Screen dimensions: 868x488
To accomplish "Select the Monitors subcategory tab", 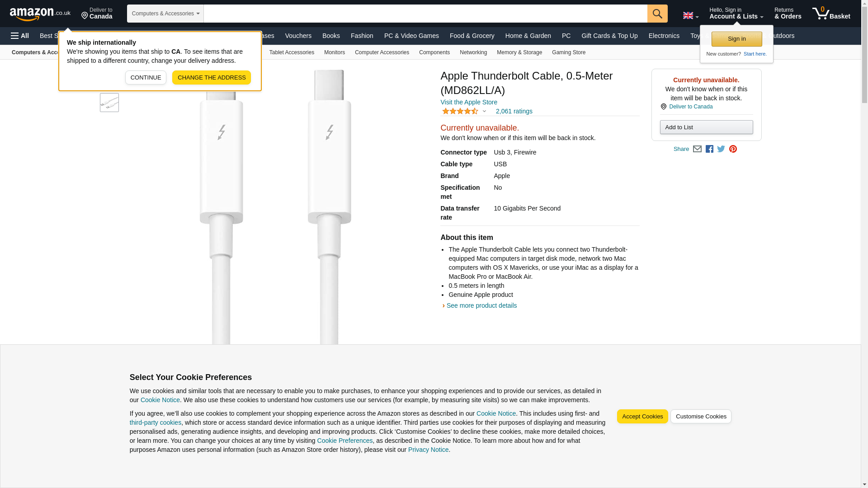I will [x=334, y=52].
